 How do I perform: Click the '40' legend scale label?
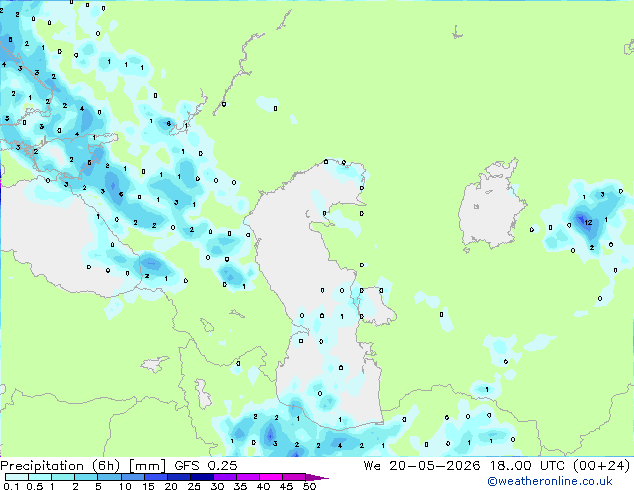click(x=263, y=486)
